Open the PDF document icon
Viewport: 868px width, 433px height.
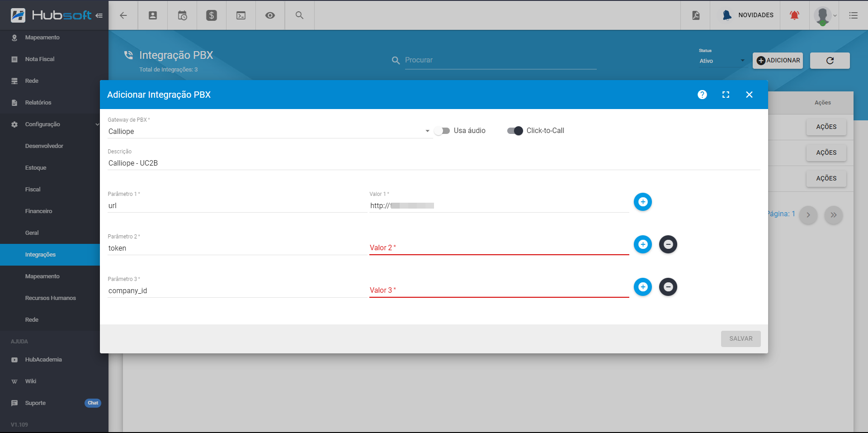click(x=696, y=15)
